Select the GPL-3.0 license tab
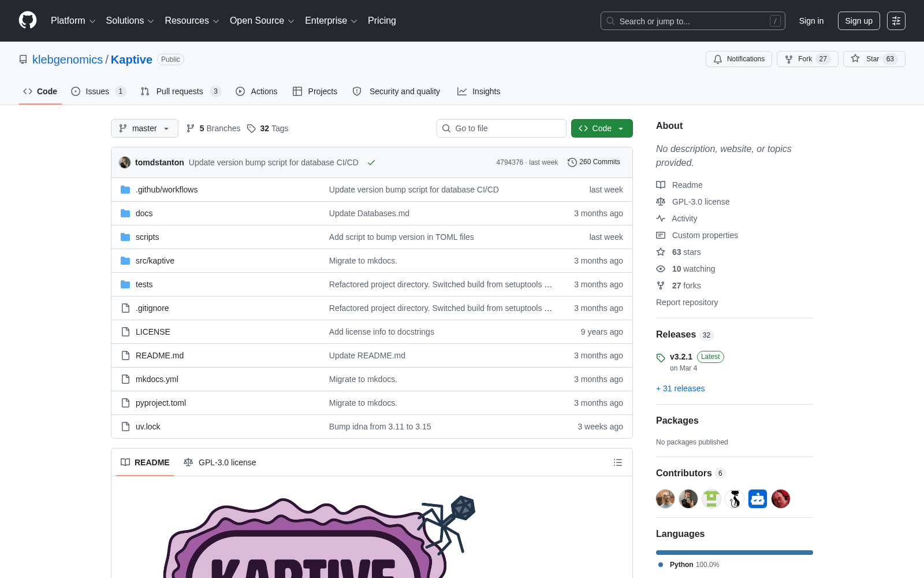Screen dimensions: 924x578 (x=219, y=462)
